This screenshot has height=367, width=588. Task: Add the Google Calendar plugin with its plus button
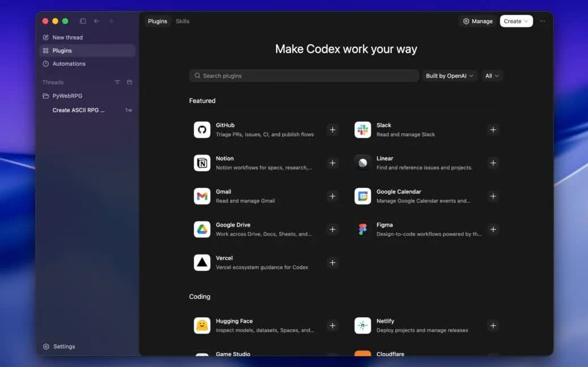click(x=493, y=196)
